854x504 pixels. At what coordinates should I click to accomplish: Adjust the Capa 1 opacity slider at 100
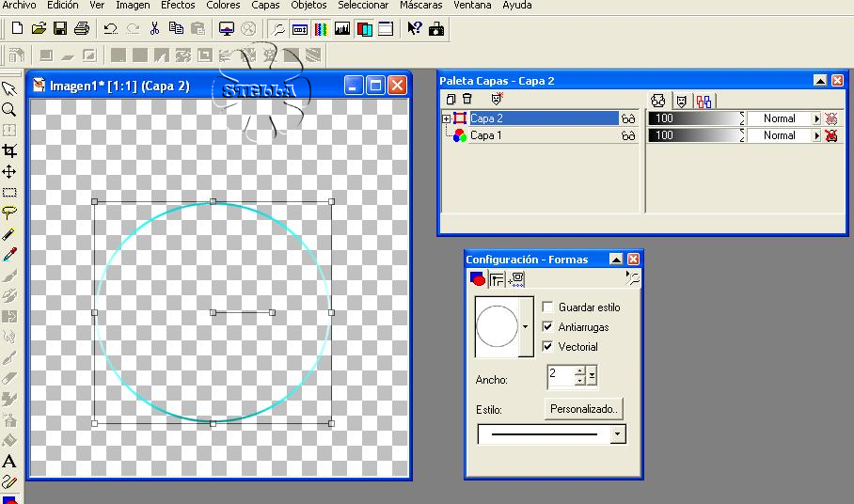coord(696,135)
